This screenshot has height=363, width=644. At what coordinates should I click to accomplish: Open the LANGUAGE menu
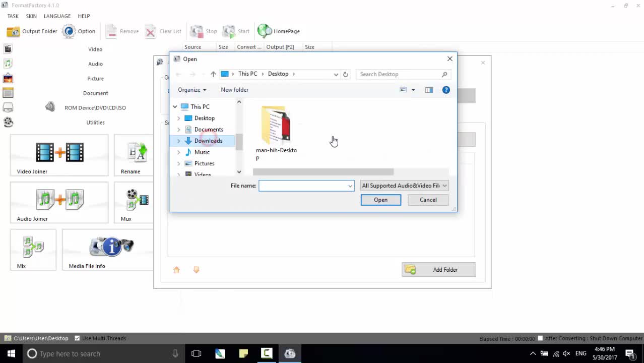pyautogui.click(x=57, y=16)
